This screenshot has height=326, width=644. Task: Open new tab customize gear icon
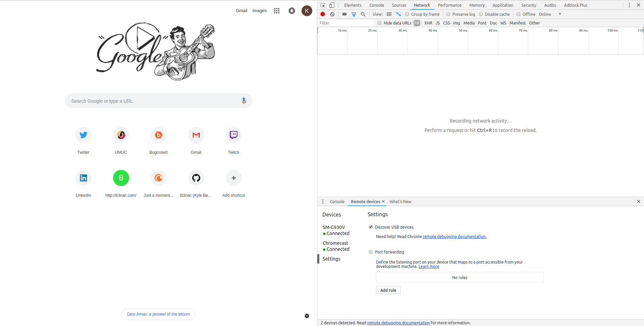tap(307, 316)
